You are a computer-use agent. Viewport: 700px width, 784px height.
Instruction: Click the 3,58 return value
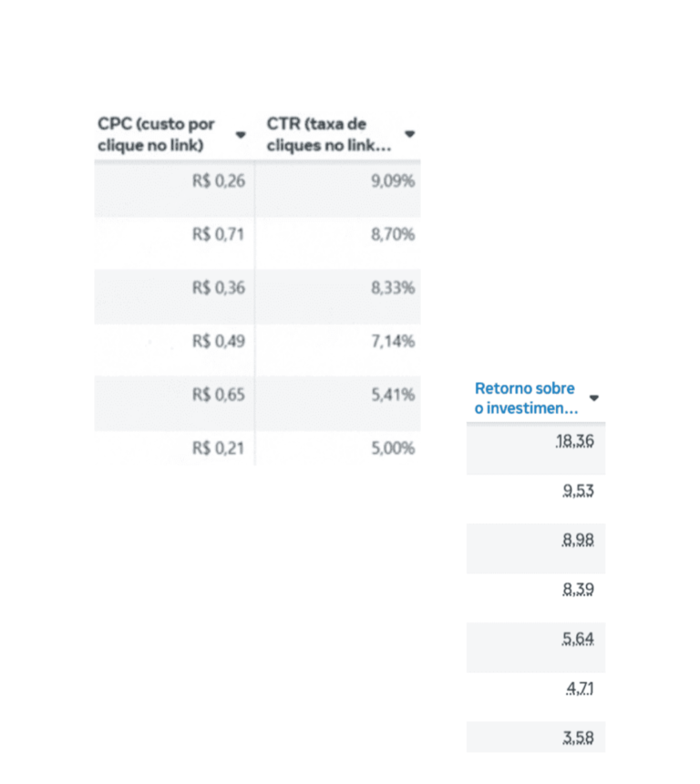[578, 738]
